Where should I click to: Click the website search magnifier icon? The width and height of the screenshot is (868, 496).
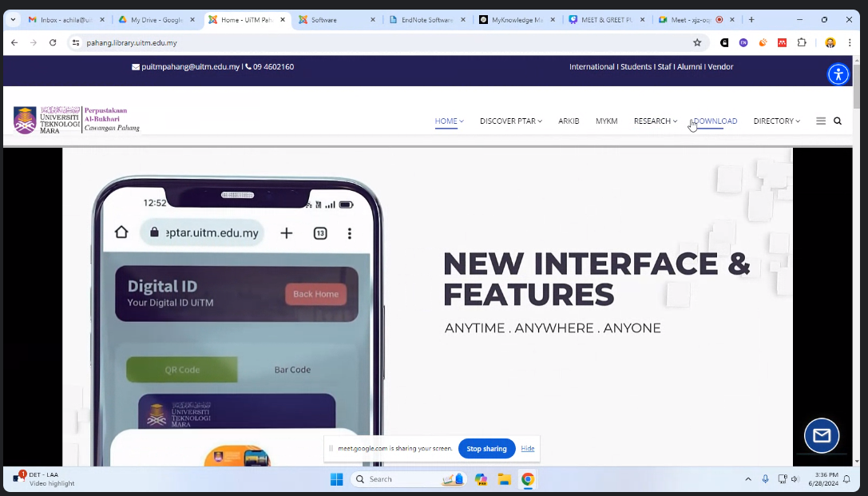point(838,121)
